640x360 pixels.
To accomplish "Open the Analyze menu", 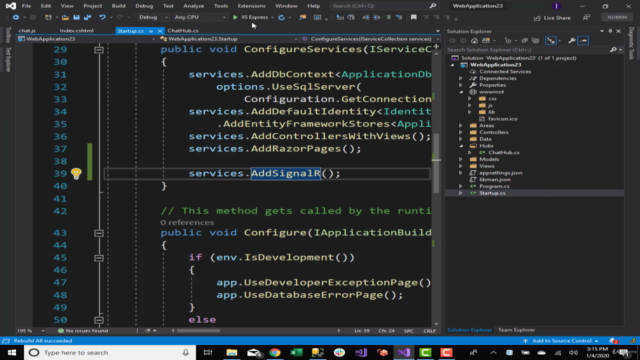I will point(193,6).
